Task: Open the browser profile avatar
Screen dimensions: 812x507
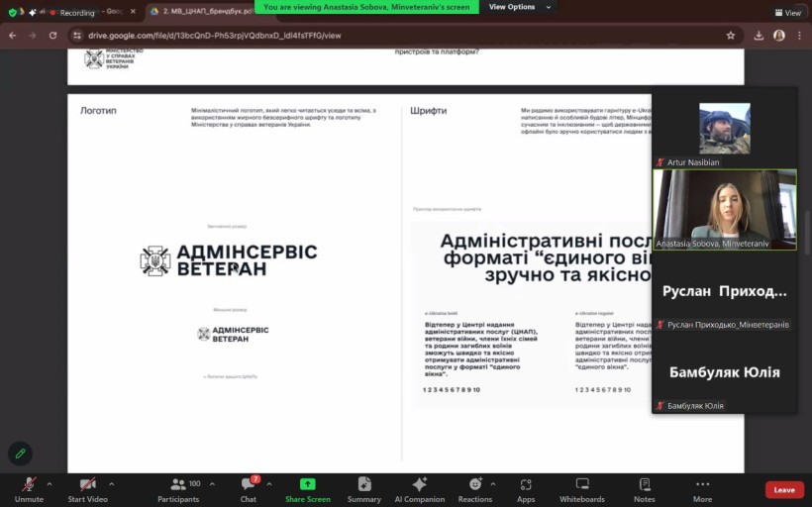Action: pyautogui.click(x=779, y=36)
